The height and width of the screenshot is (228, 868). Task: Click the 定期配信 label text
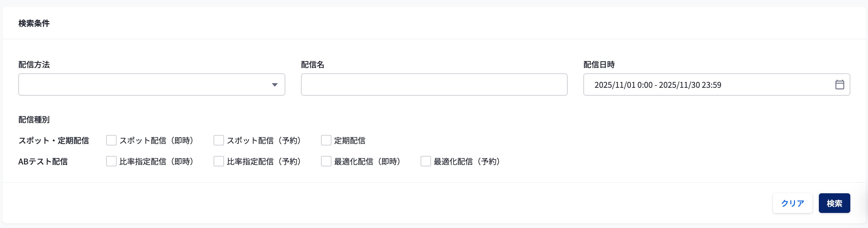tap(350, 141)
